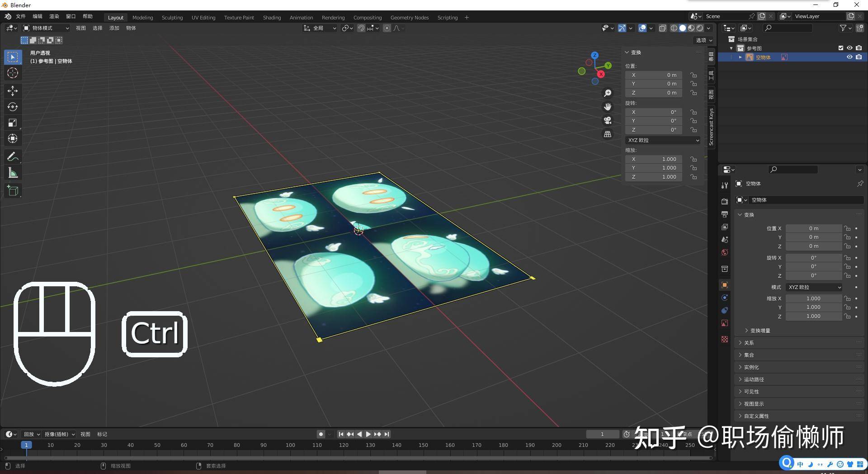
Task: Switch to the Modeling workspace tab
Action: 142,18
